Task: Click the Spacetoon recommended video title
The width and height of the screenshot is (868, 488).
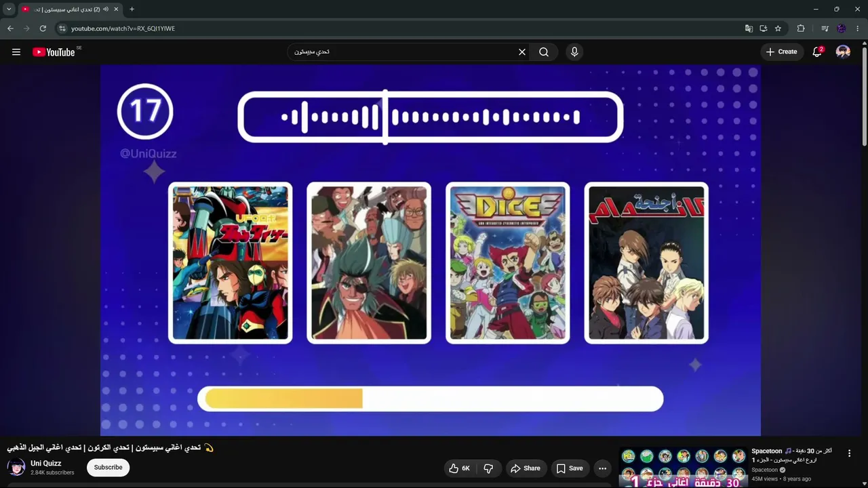Action: pyautogui.click(x=791, y=455)
